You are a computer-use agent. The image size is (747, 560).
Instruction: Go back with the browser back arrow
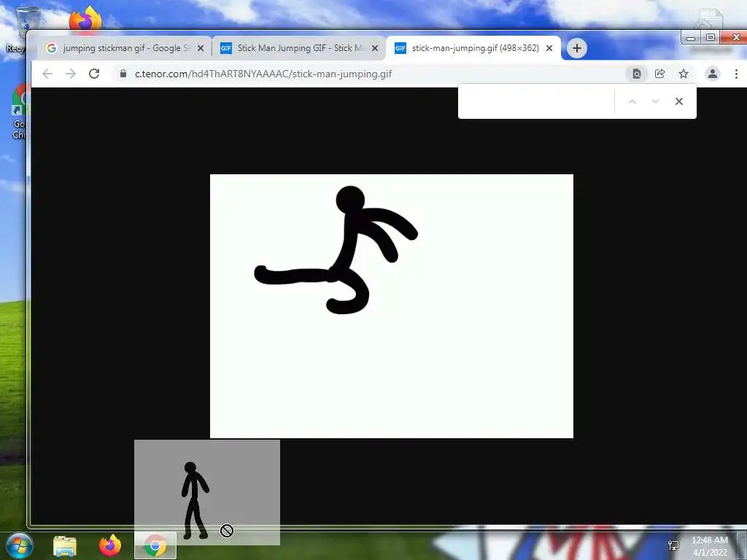pyautogui.click(x=47, y=74)
